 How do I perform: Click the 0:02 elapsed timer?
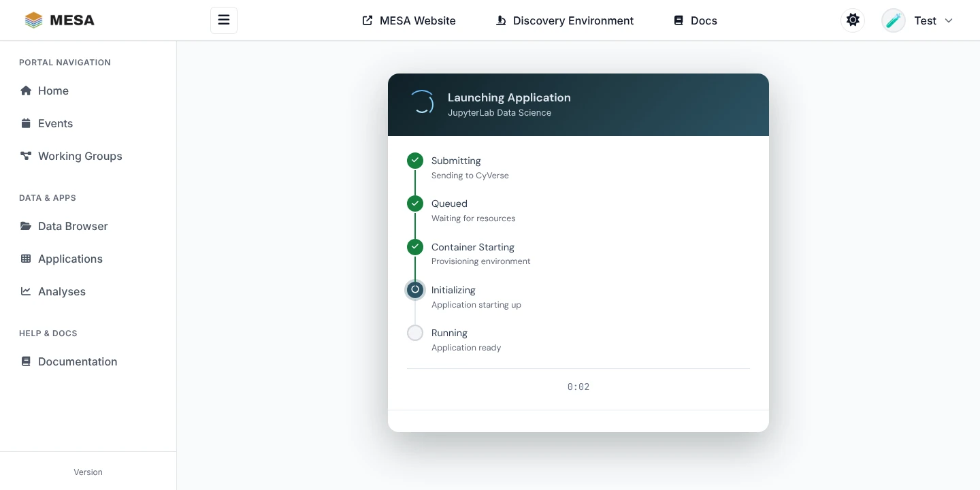(578, 387)
